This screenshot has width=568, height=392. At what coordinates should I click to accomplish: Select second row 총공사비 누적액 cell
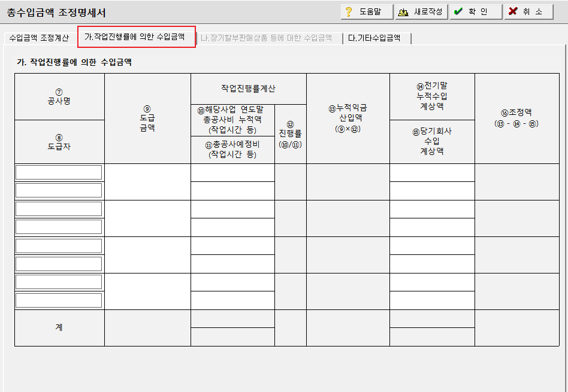tap(232, 209)
